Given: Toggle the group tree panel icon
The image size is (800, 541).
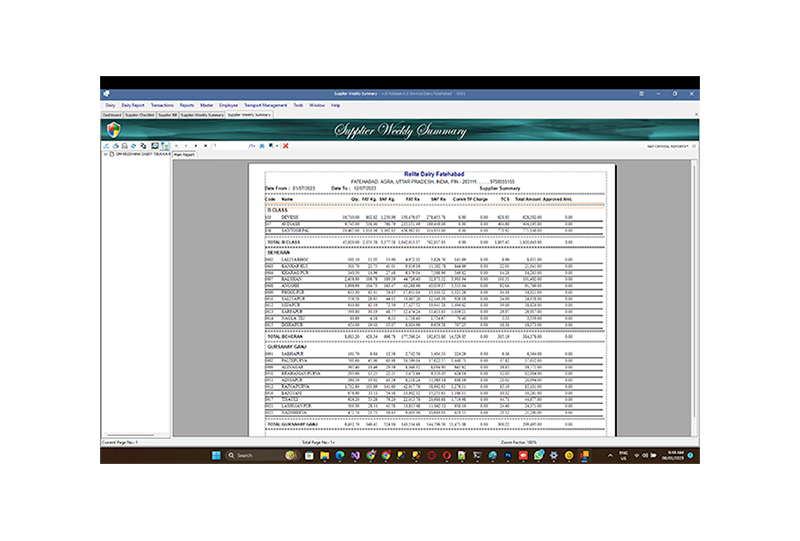Looking at the screenshot, I should [165, 146].
